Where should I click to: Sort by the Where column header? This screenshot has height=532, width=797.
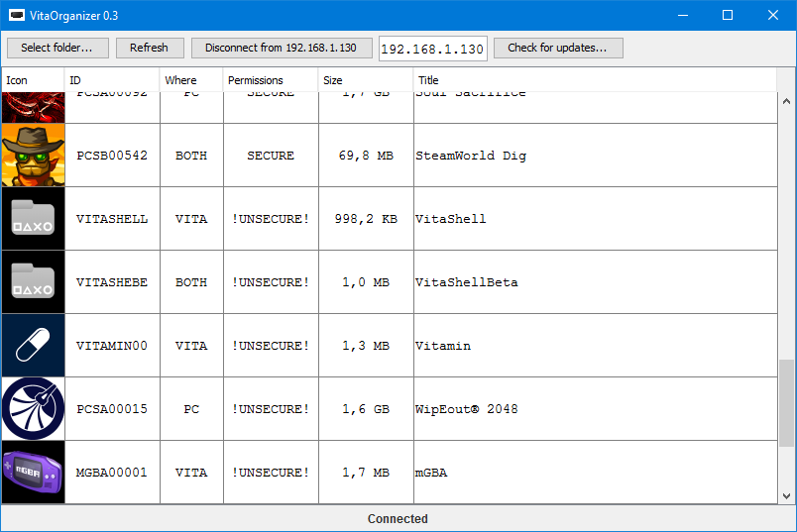pyautogui.click(x=191, y=80)
